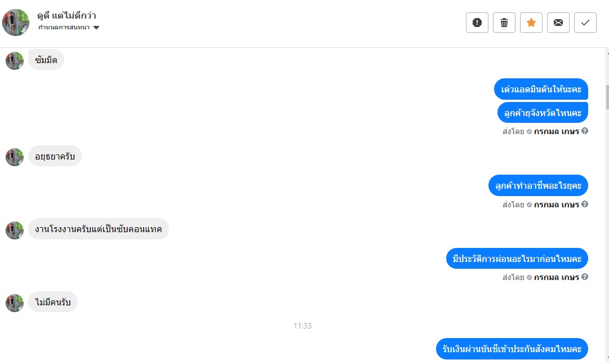
Task: Open profile picture of ดูดี แต่ไม่ดีกว่า
Action: (16, 23)
